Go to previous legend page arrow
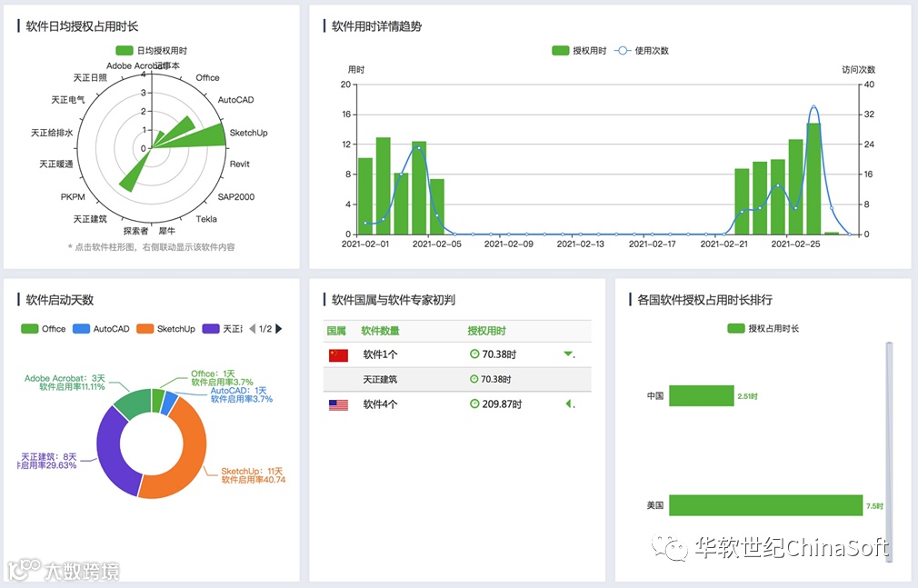Screen dimensions: 918x588 coord(253,329)
